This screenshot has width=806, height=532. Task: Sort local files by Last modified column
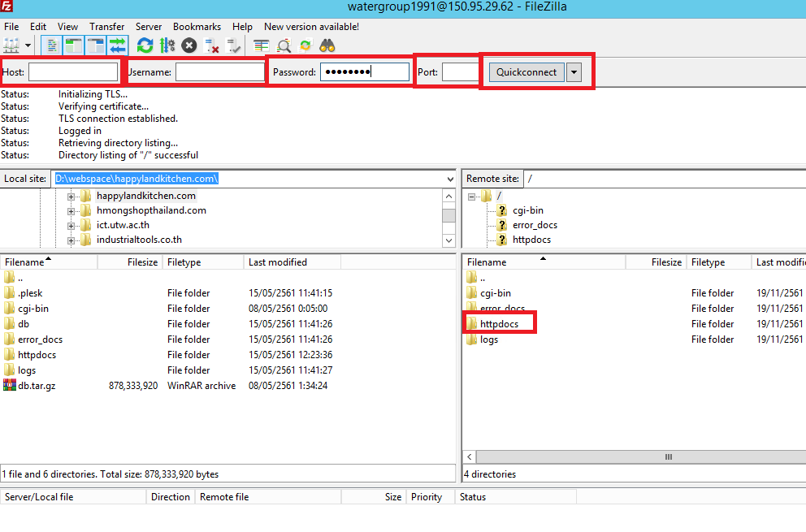pyautogui.click(x=292, y=262)
